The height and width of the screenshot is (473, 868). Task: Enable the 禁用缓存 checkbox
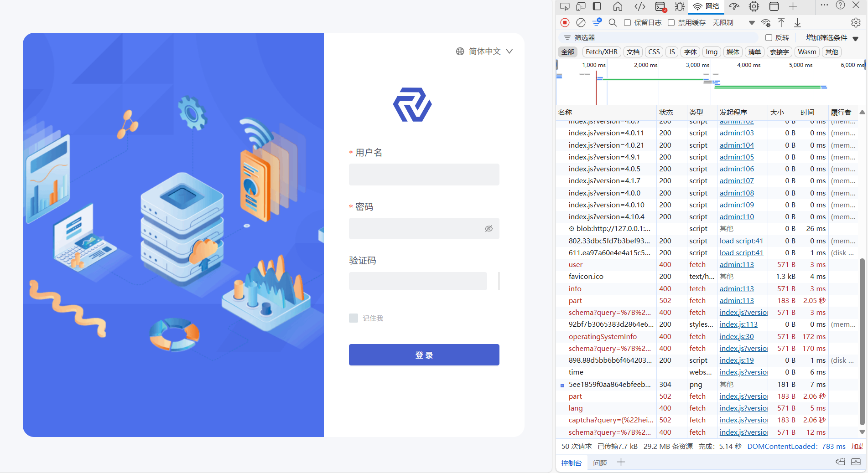[671, 22]
